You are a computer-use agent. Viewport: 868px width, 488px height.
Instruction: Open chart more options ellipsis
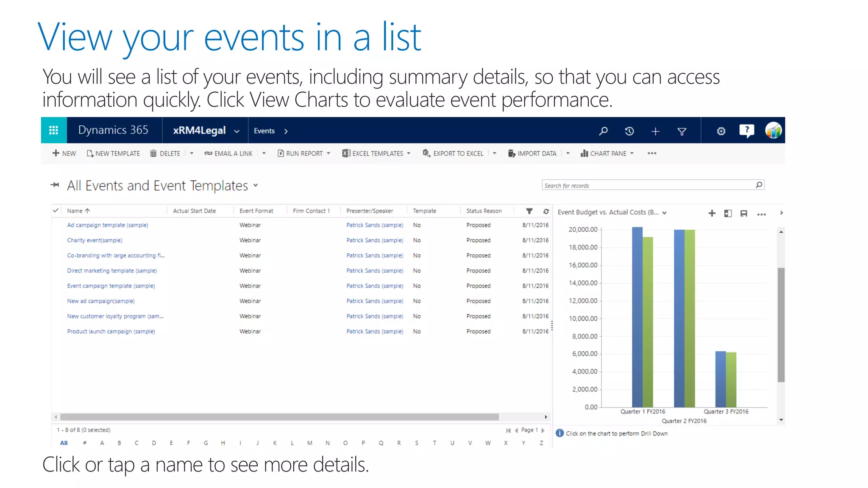762,214
